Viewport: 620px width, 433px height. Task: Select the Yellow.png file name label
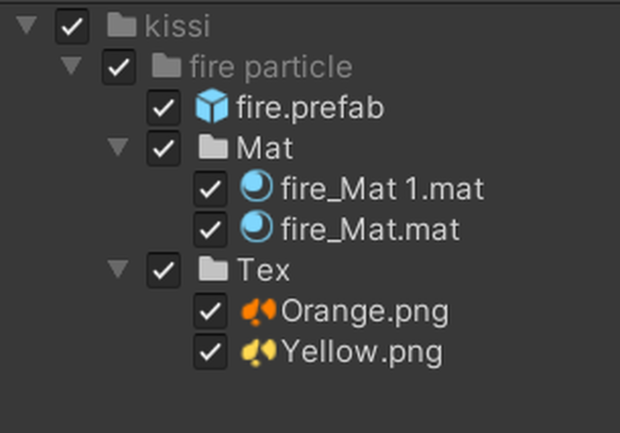pyautogui.click(x=362, y=352)
